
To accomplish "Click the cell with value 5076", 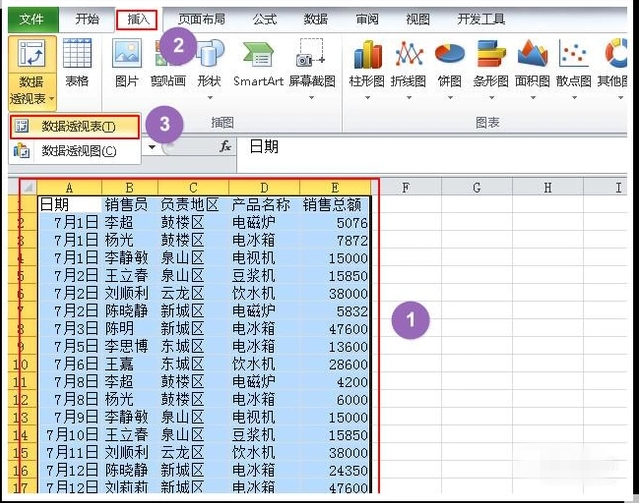I will tap(335, 223).
